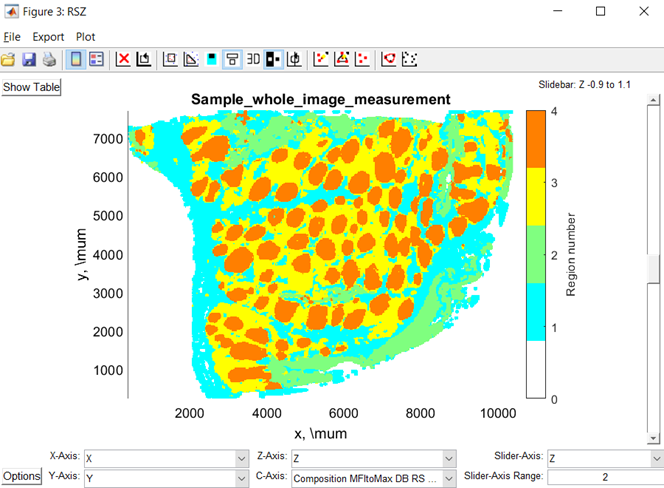Click the yellow region 3 colorbar segment
Image resolution: width=664 pixels, height=488 pixels.
[536, 197]
